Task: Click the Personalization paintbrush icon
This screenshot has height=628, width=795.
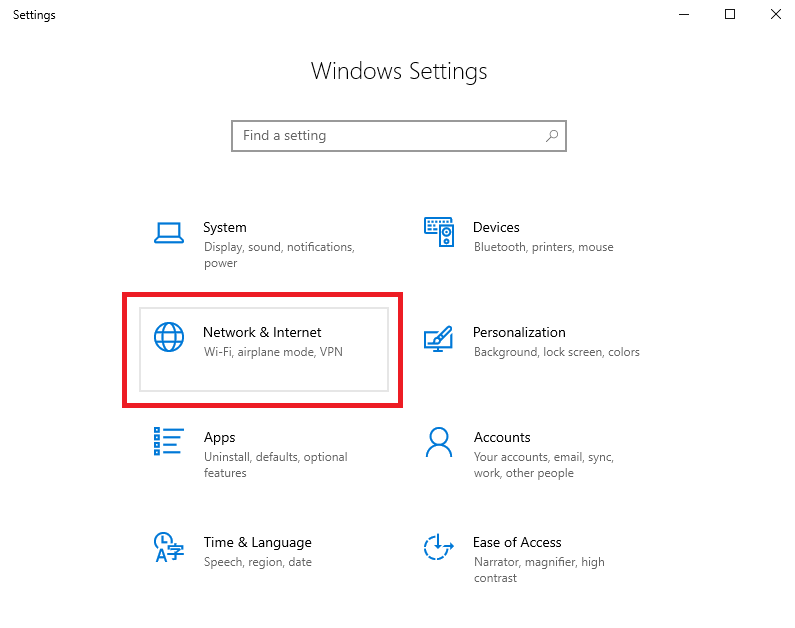Action: [438, 339]
